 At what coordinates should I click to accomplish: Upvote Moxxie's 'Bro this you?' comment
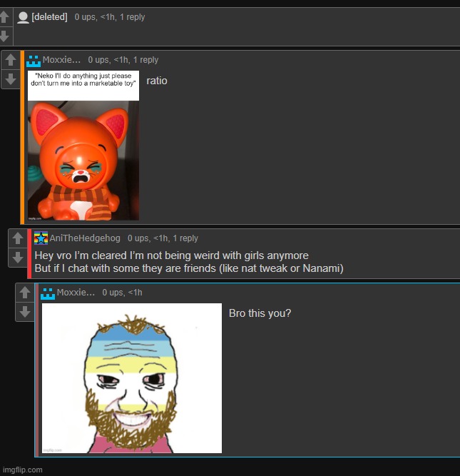click(25, 293)
